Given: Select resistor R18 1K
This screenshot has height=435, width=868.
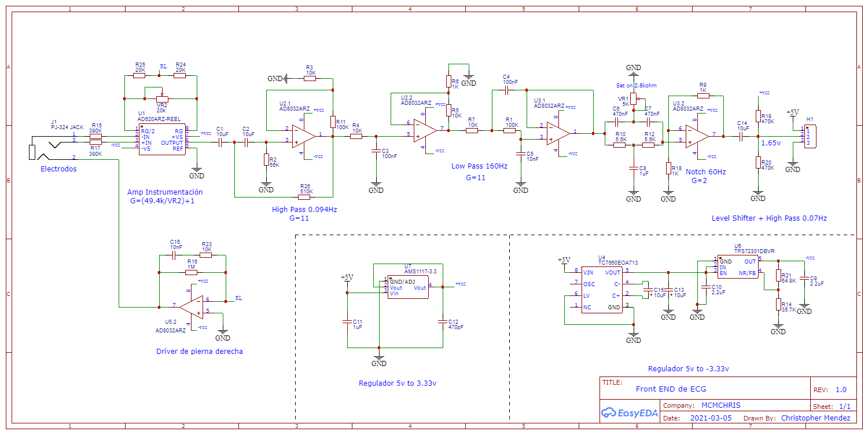Looking at the screenshot, I should point(668,169).
